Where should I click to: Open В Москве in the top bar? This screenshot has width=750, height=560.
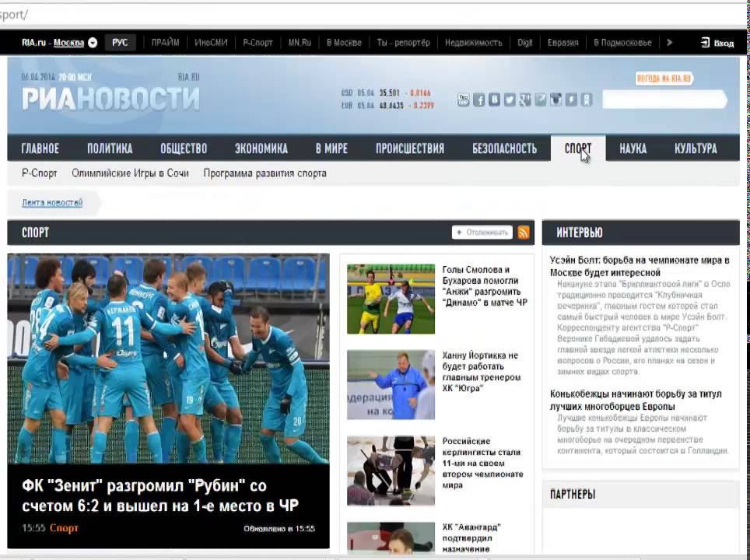tap(344, 43)
